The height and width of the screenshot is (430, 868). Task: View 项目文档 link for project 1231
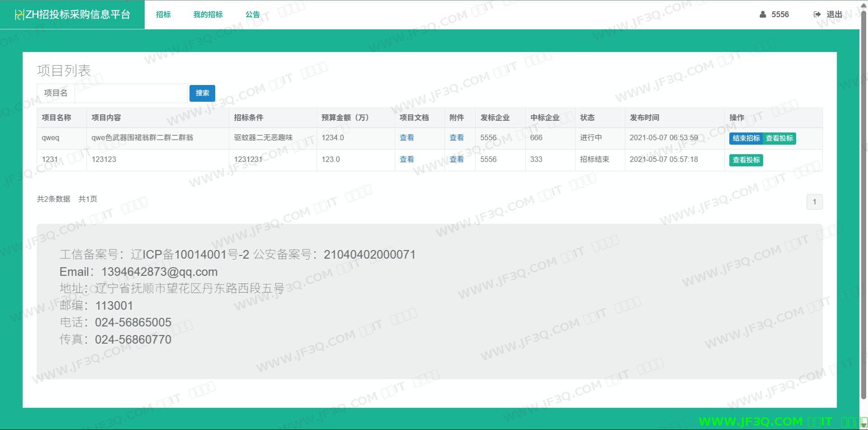[x=406, y=160]
